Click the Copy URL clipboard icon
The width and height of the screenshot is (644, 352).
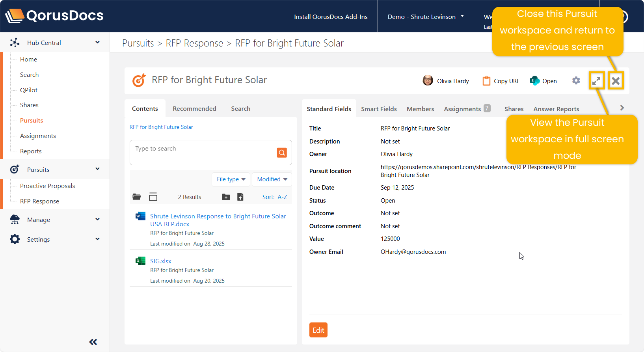487,81
